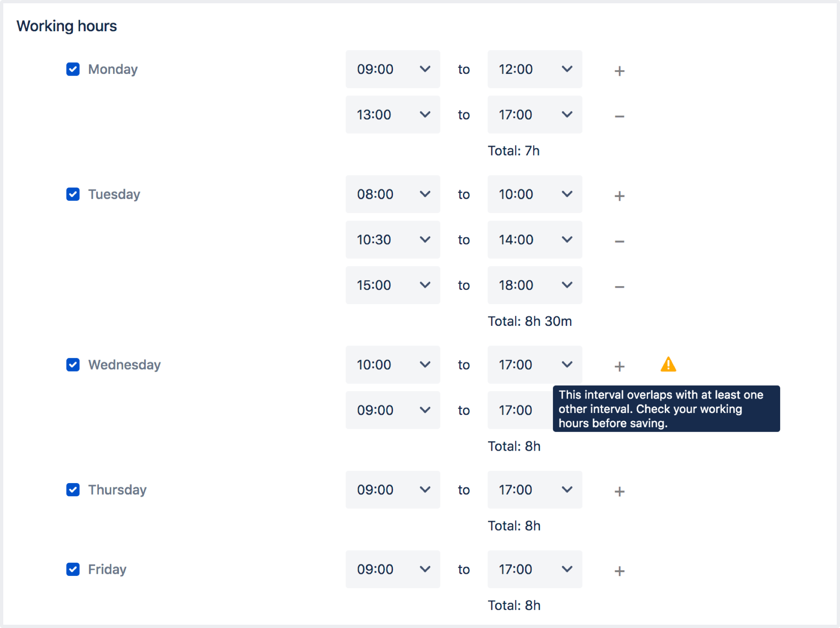This screenshot has height=628, width=840.
Task: Toggle Monday working day checkbox
Action: (x=73, y=69)
